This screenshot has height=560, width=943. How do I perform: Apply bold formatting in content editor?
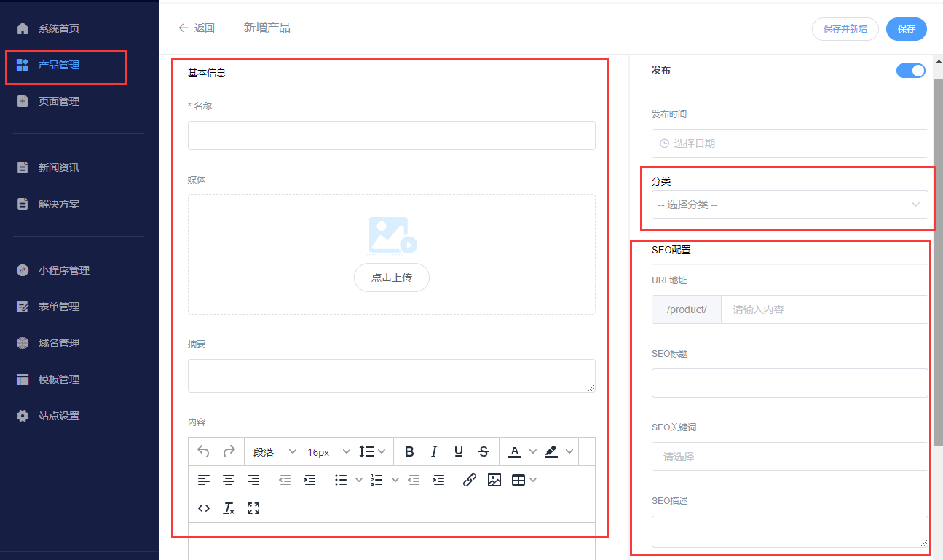click(x=409, y=451)
